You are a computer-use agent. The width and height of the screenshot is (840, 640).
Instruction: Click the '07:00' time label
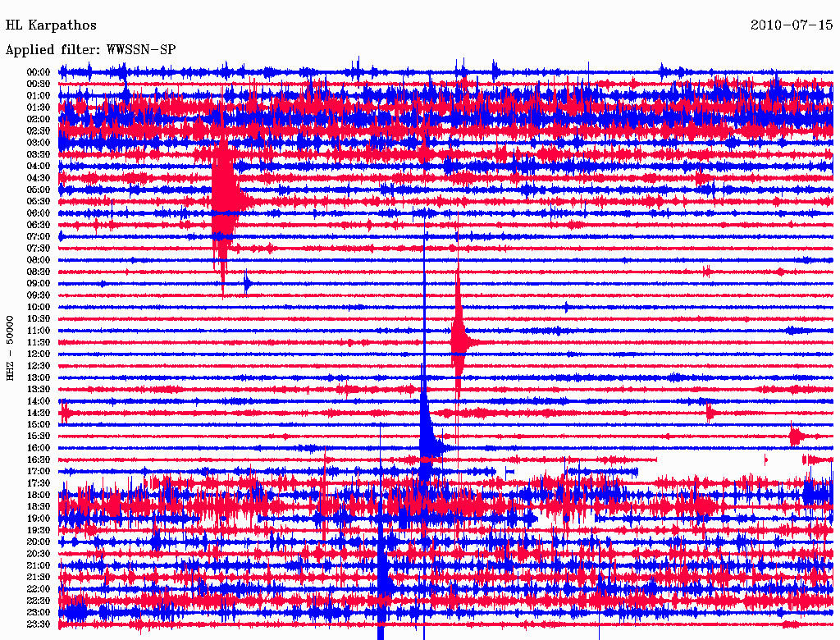pos(38,236)
